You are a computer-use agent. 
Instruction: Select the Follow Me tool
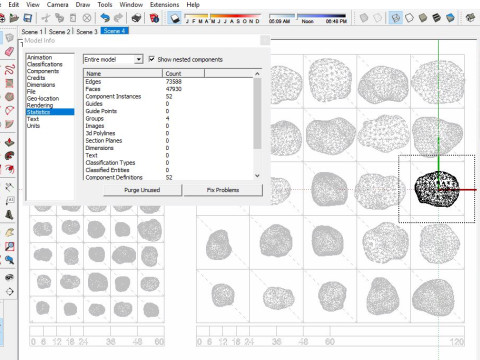9,156
